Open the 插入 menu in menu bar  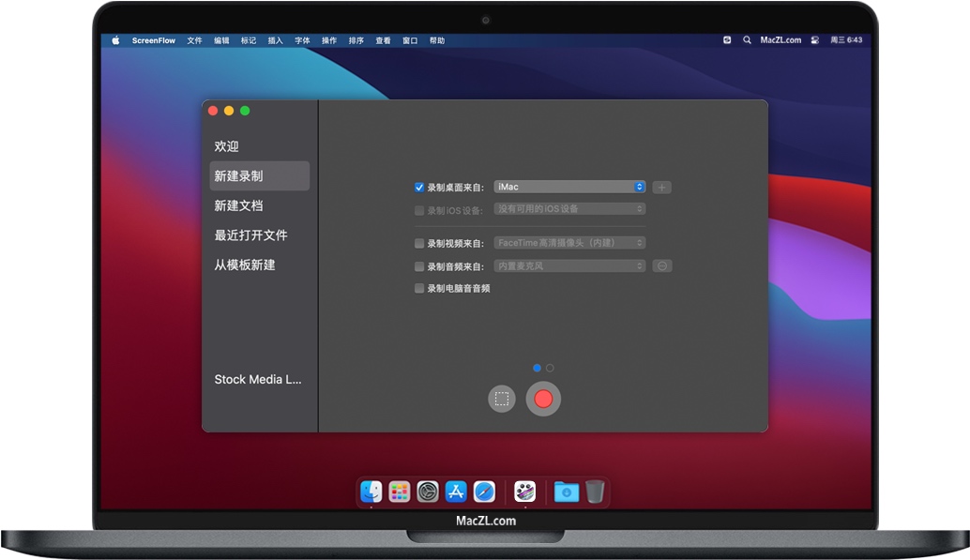[275, 40]
